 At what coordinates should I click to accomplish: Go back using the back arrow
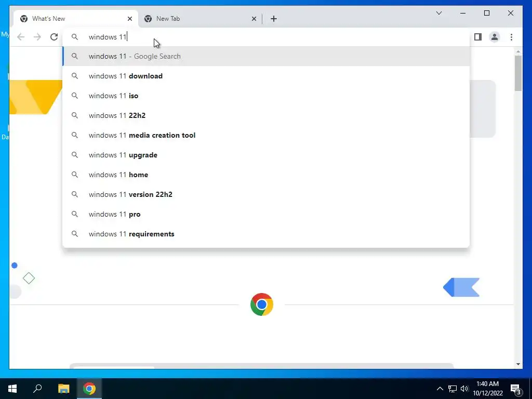click(x=21, y=37)
